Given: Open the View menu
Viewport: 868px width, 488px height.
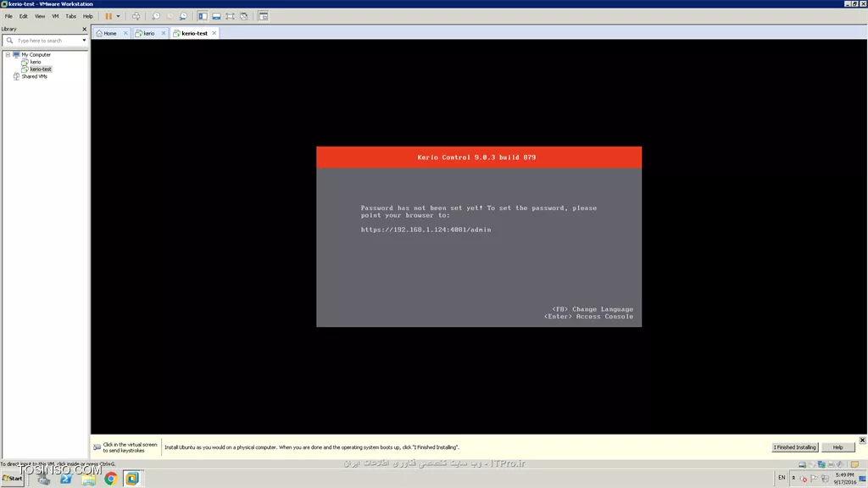Looking at the screenshot, I should coord(40,16).
